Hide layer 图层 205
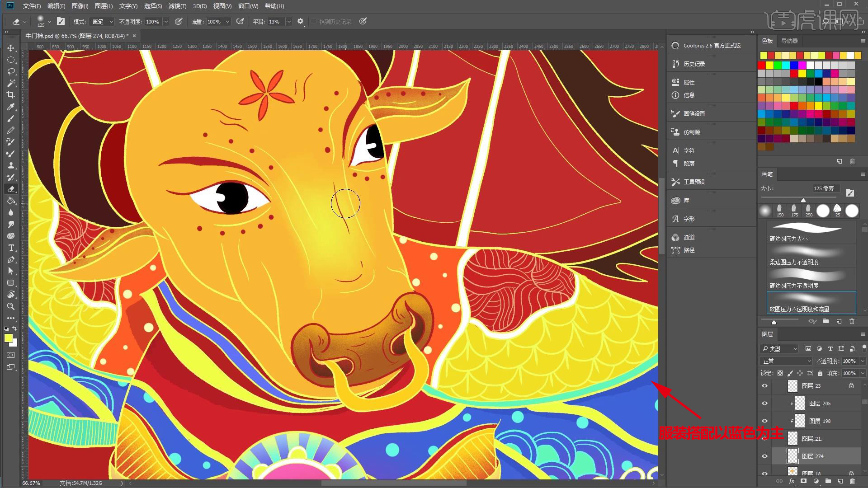868x488 pixels. pyautogui.click(x=764, y=404)
